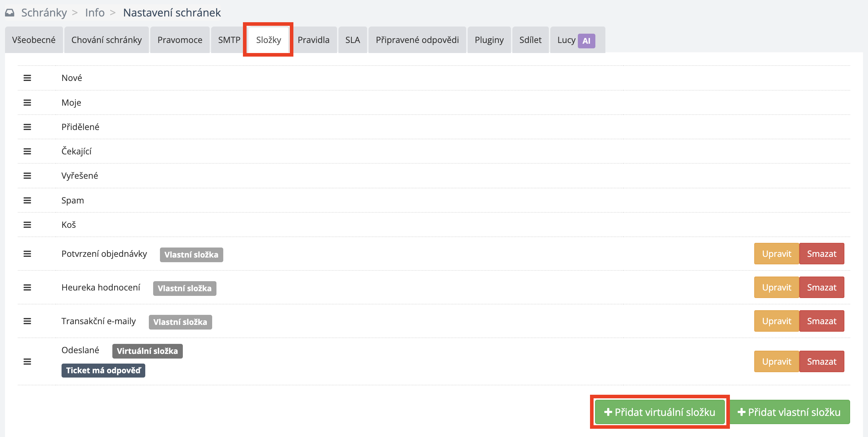Edit the Transakční e-maily folder
Image resolution: width=868 pixels, height=437 pixels.
[776, 321]
